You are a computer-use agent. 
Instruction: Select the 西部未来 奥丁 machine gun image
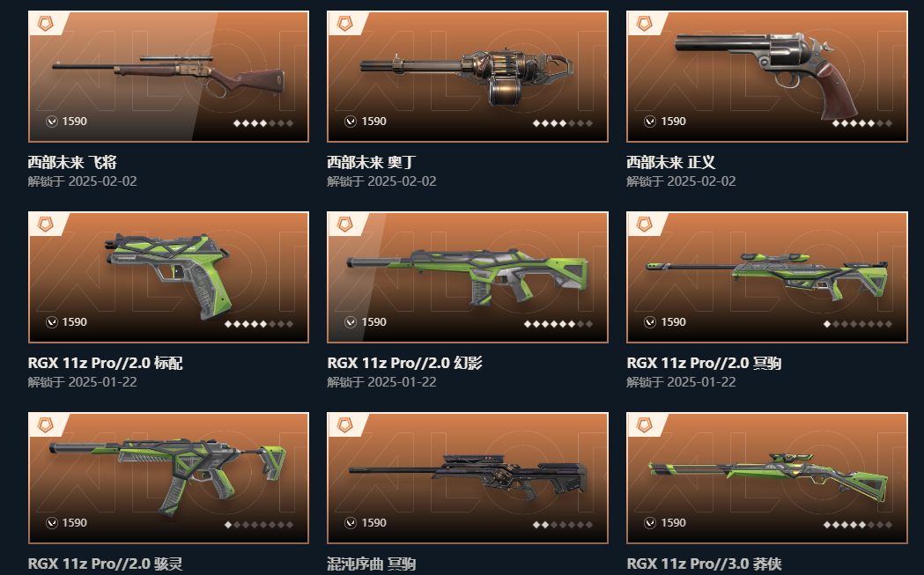[x=467, y=76]
